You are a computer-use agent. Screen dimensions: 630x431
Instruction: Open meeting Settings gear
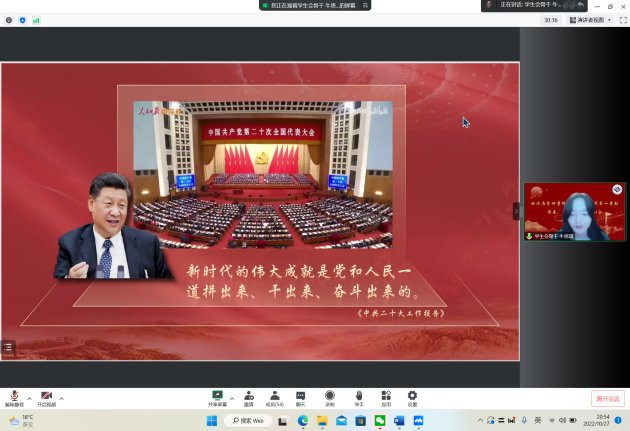(x=412, y=396)
